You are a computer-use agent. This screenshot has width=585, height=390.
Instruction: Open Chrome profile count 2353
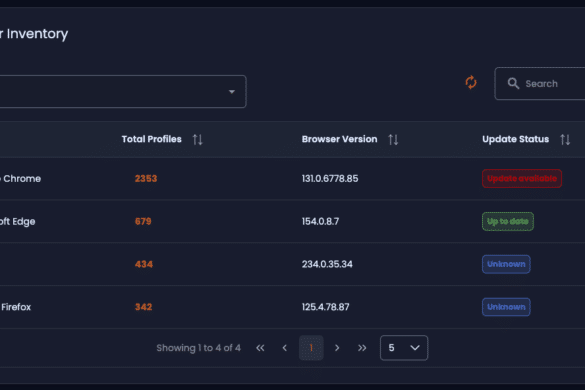146,178
